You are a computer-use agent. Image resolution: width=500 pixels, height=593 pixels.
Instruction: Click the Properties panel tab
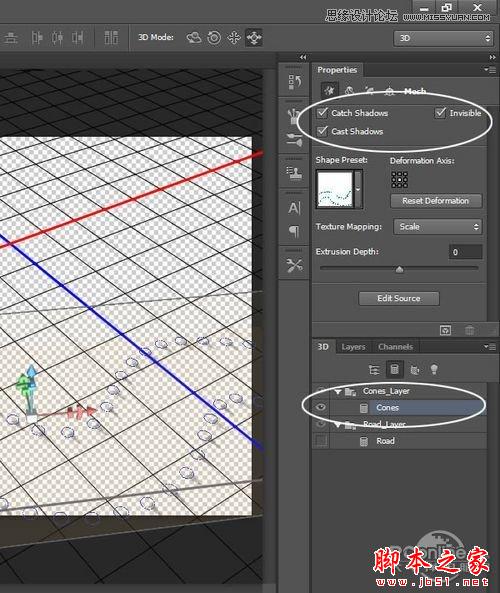tap(337, 70)
